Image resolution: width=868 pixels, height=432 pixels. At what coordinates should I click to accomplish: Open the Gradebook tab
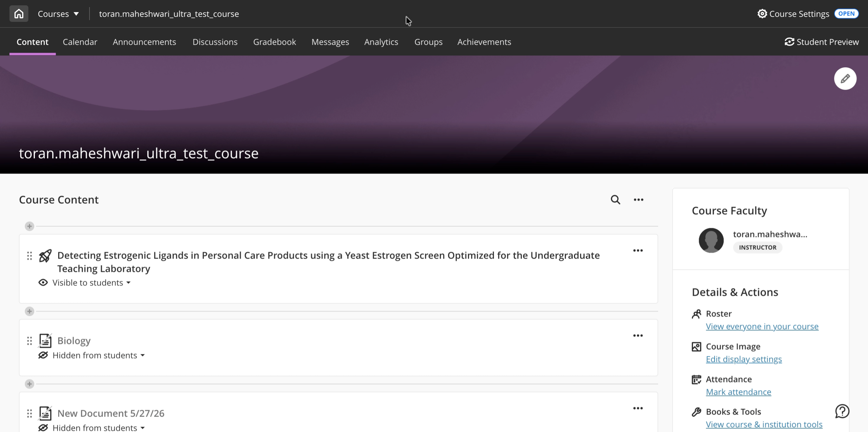click(x=275, y=42)
